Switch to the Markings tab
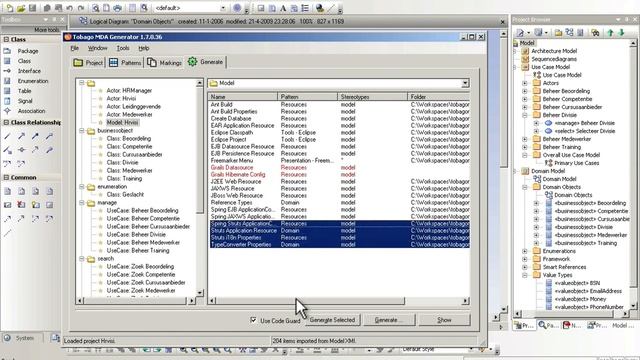640x360 pixels. (x=164, y=63)
